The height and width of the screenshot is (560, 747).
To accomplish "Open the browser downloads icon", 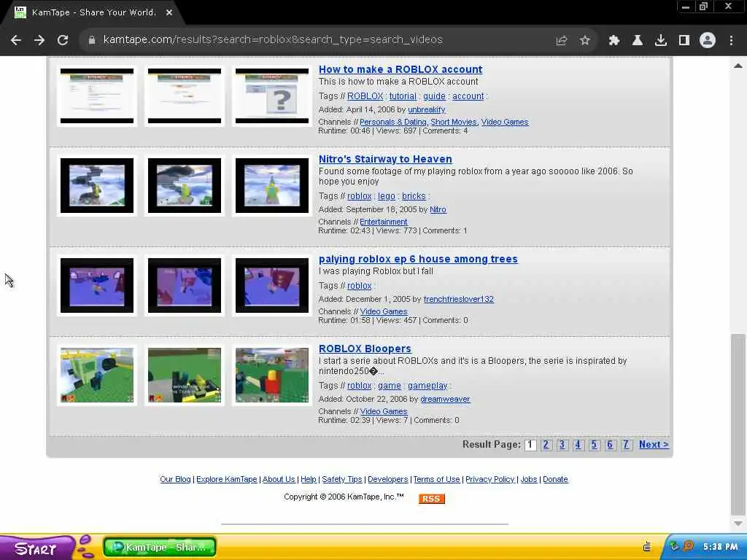I will [x=661, y=41].
